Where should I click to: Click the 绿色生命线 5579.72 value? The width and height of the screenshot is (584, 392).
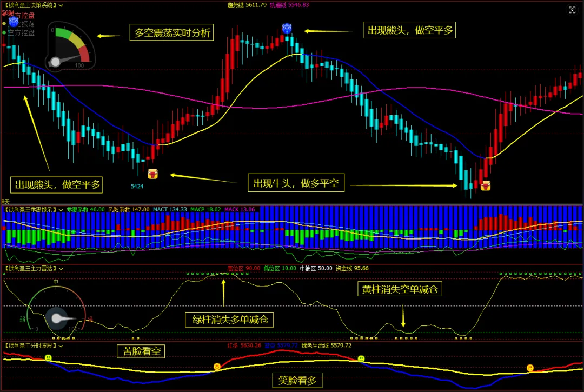[326, 346]
